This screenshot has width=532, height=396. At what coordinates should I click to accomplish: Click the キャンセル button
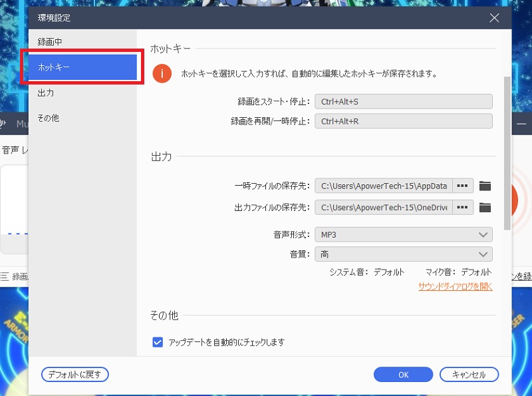pos(469,375)
